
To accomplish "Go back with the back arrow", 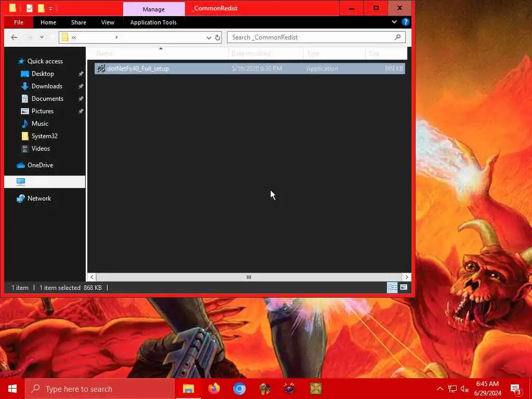I will 14,37.
